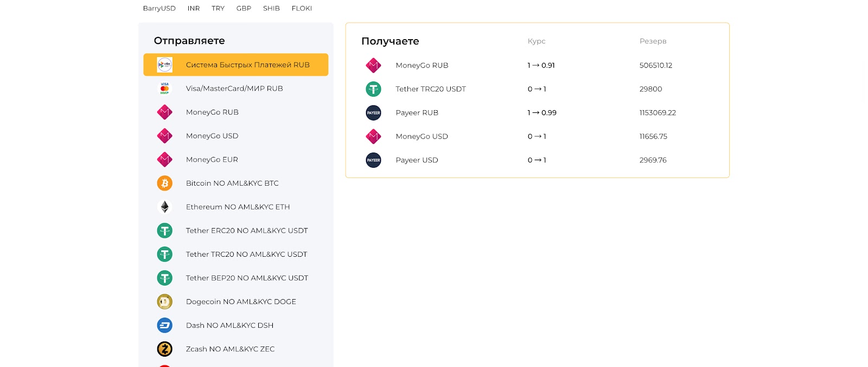Click the Visa/MasterCard/МИР card icon
This screenshot has width=868, height=367.
[164, 88]
